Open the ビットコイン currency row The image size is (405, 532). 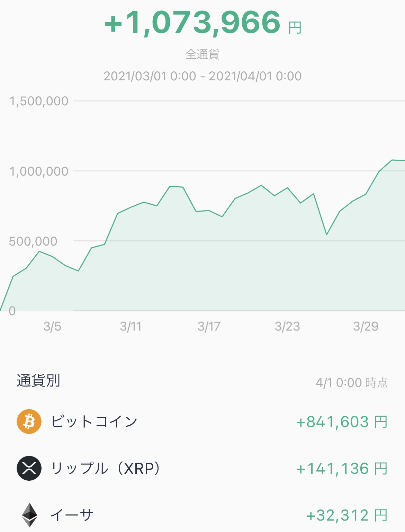(x=202, y=422)
